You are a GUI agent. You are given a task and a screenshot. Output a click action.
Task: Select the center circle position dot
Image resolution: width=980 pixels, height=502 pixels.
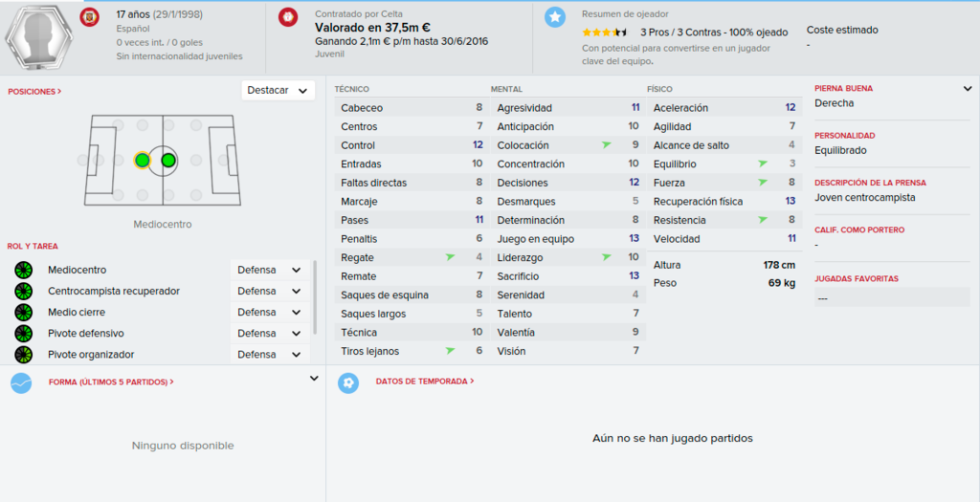(168, 161)
